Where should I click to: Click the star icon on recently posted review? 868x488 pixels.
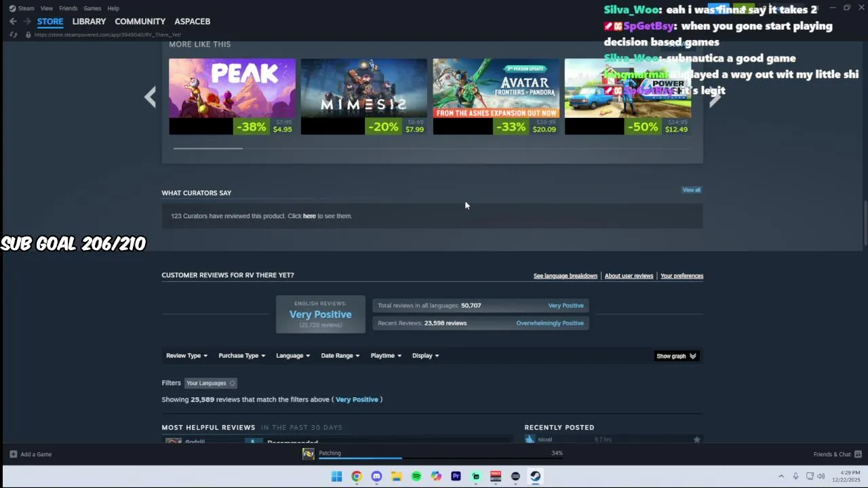[x=696, y=440]
